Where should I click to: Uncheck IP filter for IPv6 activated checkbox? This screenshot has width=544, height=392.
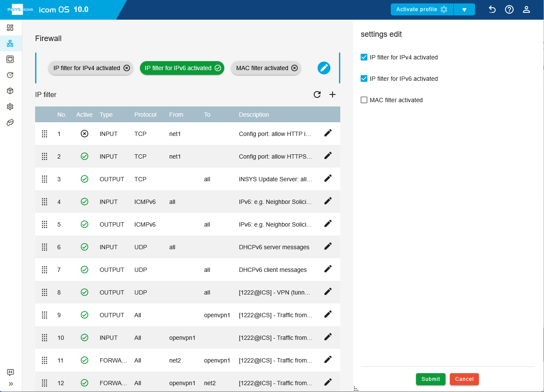click(x=364, y=79)
